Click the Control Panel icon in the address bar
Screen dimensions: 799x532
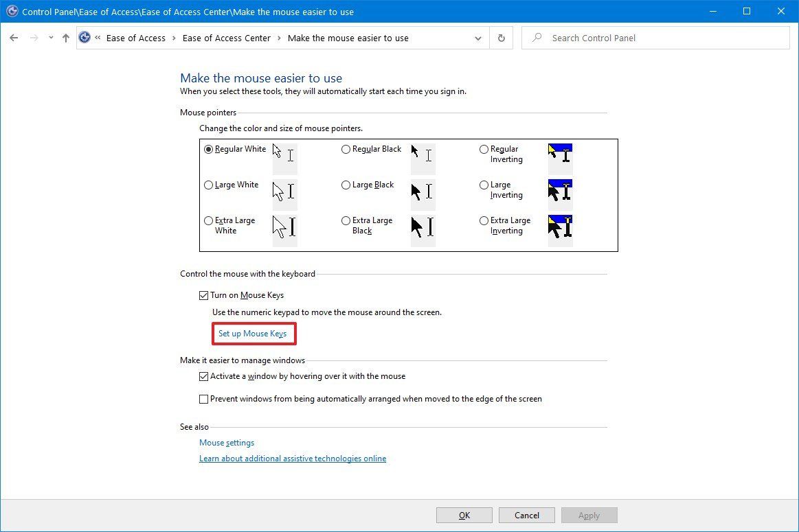(x=84, y=37)
